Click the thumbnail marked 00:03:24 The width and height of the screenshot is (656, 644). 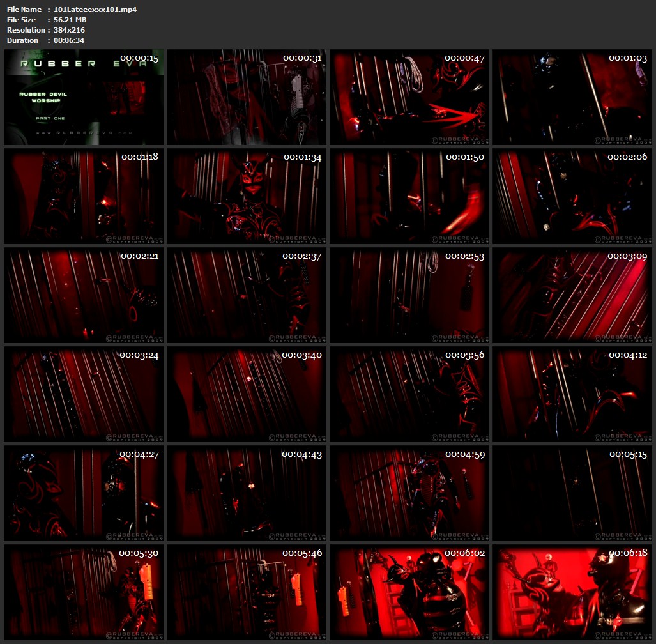(84, 394)
